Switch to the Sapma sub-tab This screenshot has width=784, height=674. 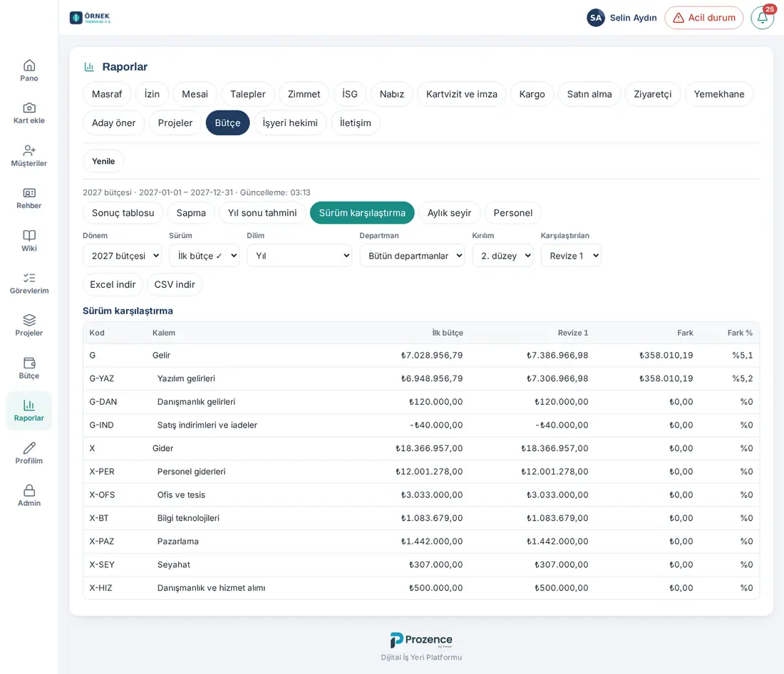191,213
